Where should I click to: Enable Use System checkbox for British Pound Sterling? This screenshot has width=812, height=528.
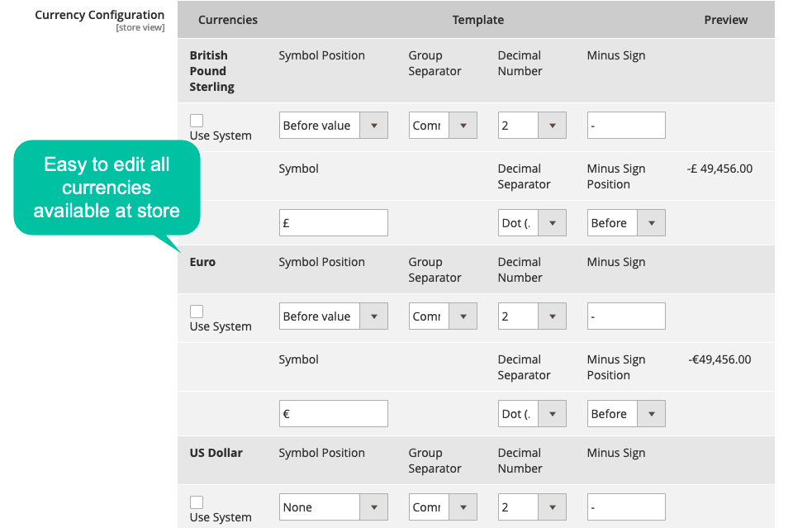197,121
